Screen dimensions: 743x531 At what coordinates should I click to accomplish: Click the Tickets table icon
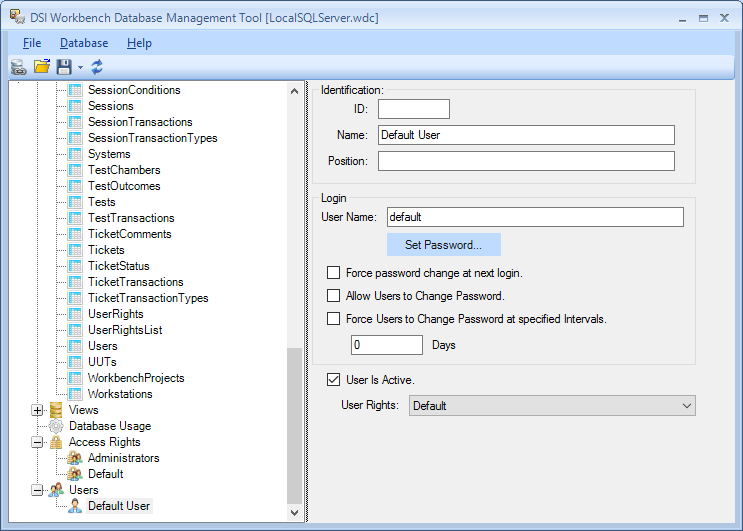pos(75,250)
